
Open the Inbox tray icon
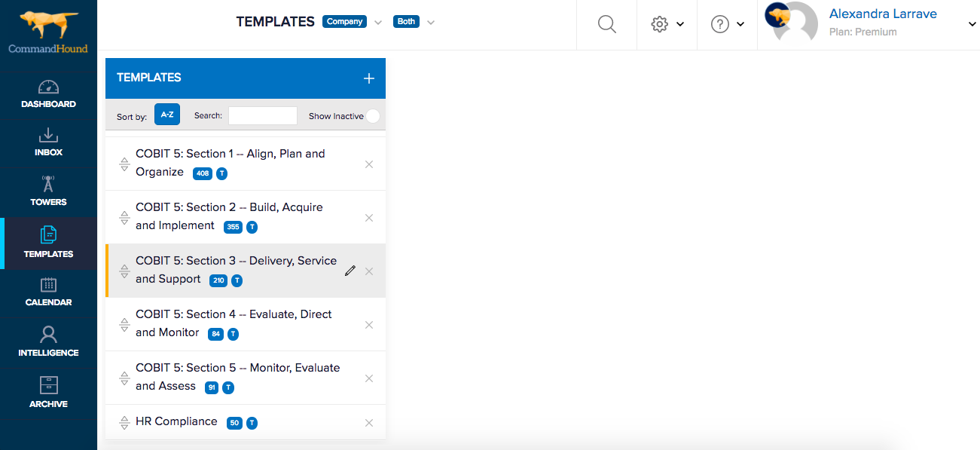coord(48,136)
